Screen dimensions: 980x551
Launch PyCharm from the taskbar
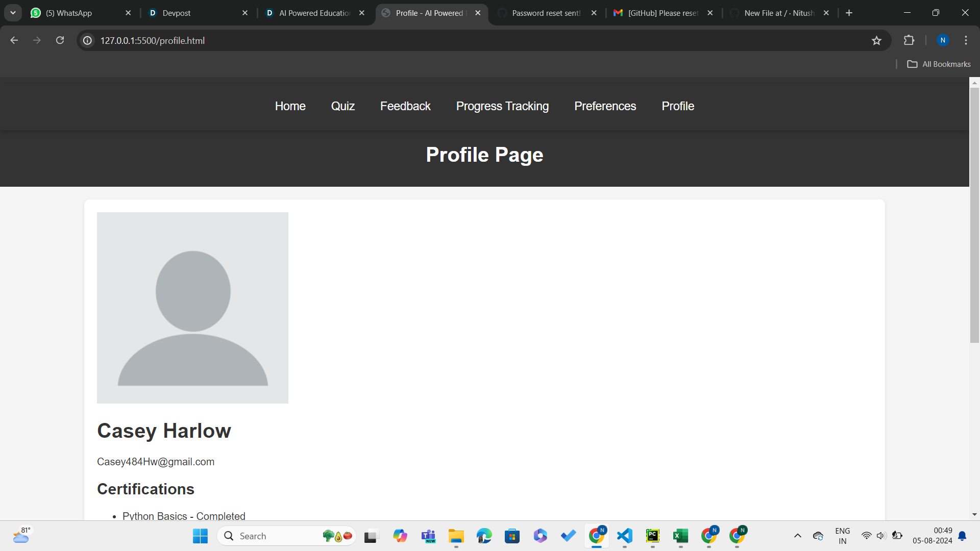[x=653, y=536]
